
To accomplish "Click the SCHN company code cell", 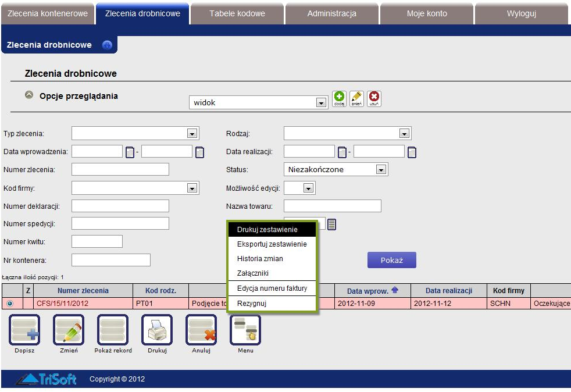I will [x=509, y=304].
